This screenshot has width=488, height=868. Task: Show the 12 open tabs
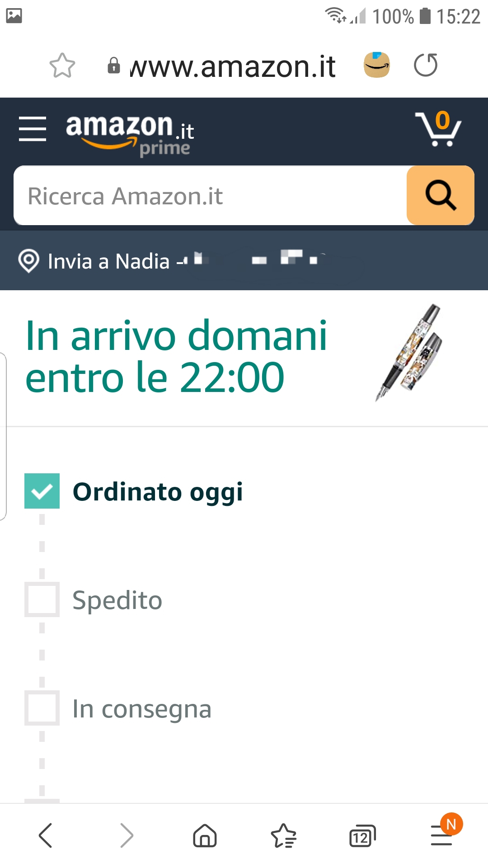point(362,836)
